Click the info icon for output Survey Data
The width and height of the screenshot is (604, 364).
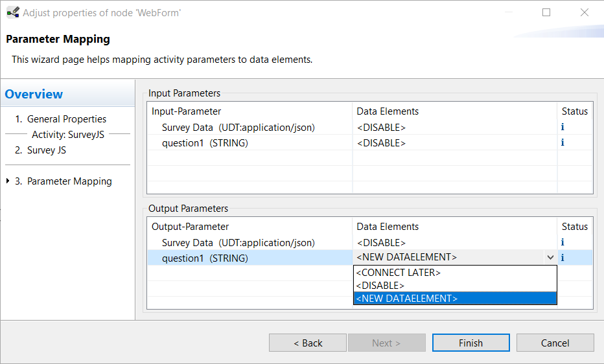[563, 242]
